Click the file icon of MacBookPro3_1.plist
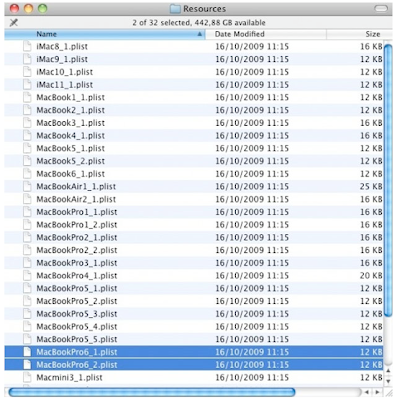Viewport: 400px width, 399px height. coord(27,263)
